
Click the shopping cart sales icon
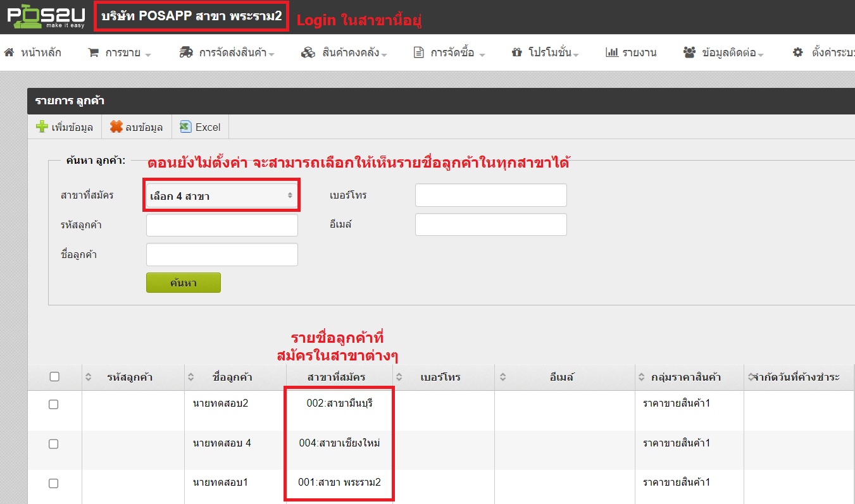pos(93,52)
